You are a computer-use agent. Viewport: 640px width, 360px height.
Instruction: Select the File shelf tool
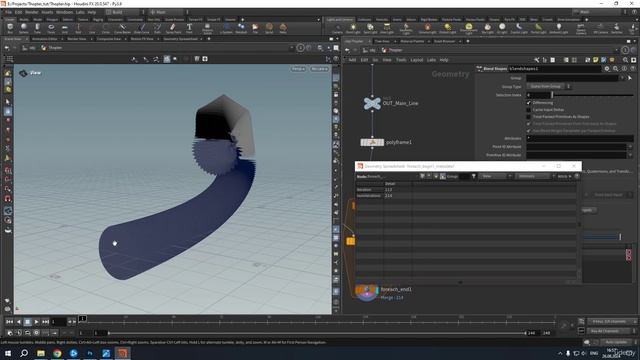coord(255,28)
